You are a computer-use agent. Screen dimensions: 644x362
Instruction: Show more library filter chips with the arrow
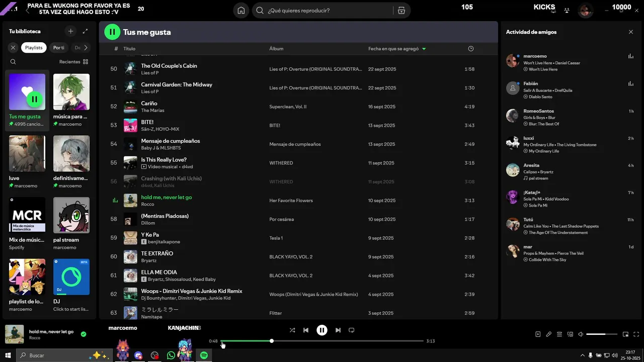86,48
